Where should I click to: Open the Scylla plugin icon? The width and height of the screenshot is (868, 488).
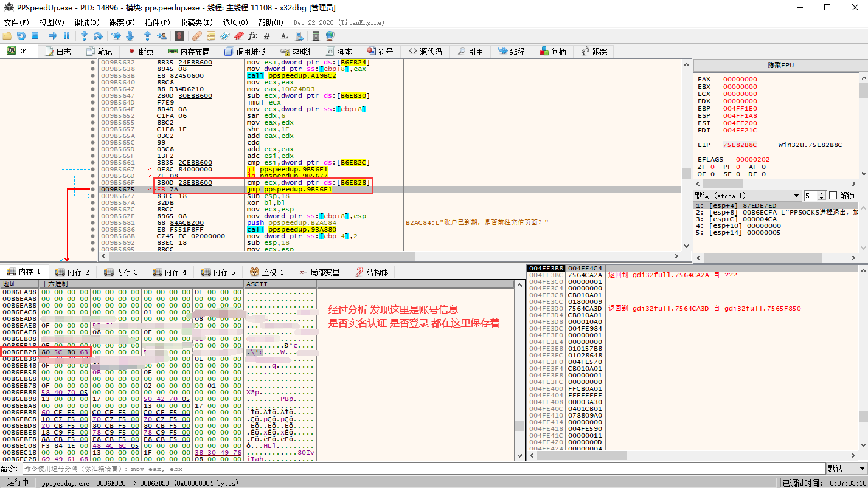(x=181, y=36)
